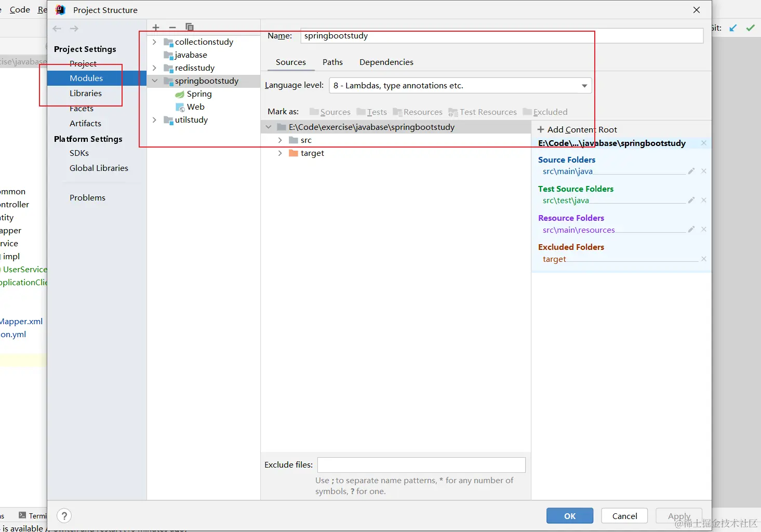Edit the src\test\java folder properties pencil

[x=691, y=200]
